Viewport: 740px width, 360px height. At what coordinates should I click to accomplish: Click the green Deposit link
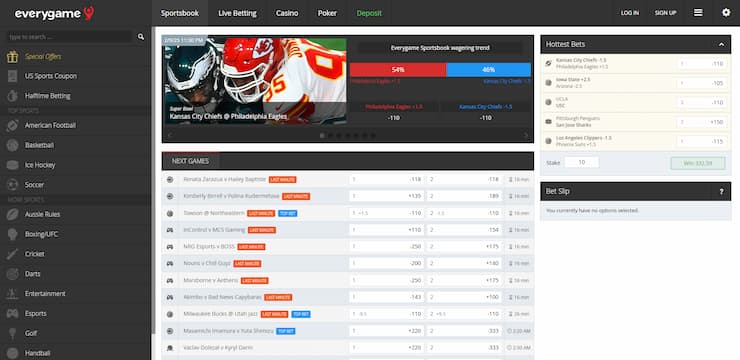pos(369,13)
